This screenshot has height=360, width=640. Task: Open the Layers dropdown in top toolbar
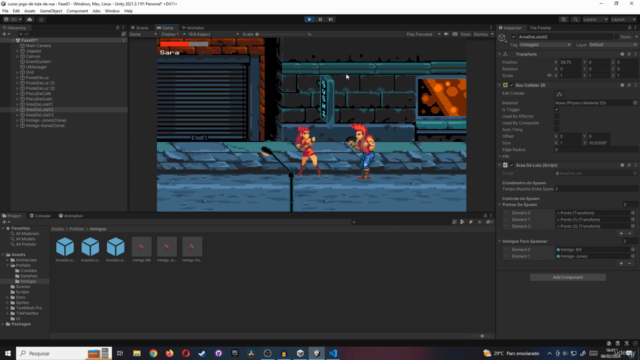[x=595, y=19]
